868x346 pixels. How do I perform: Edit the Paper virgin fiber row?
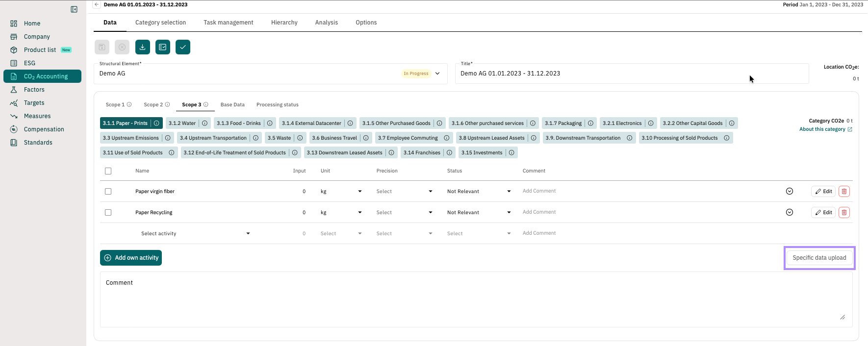tap(824, 191)
